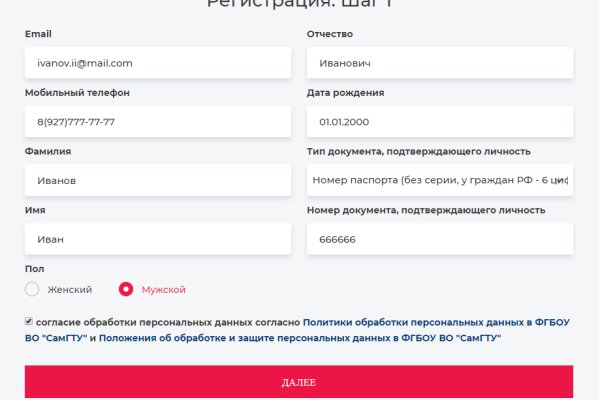Click the Имя field containing Иван

click(x=157, y=239)
